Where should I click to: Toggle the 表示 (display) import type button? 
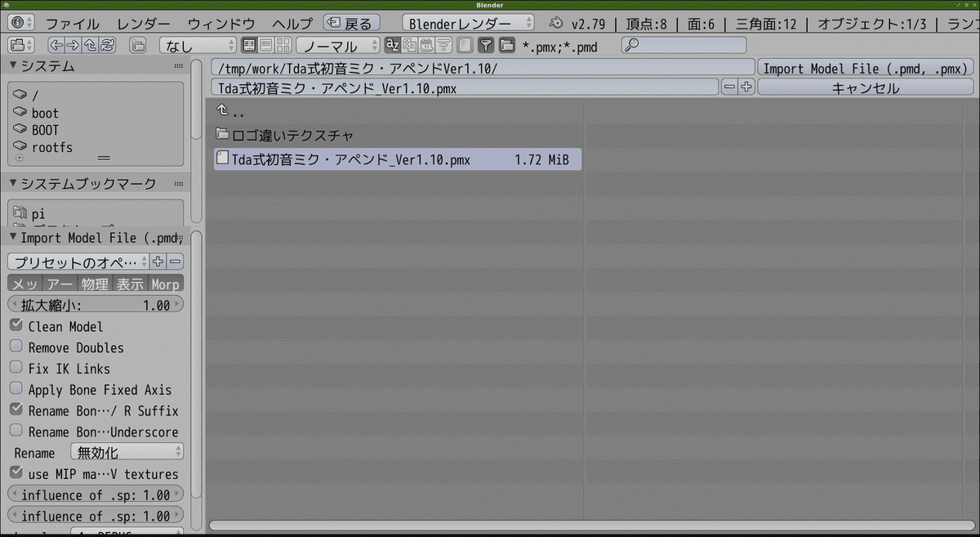[130, 284]
